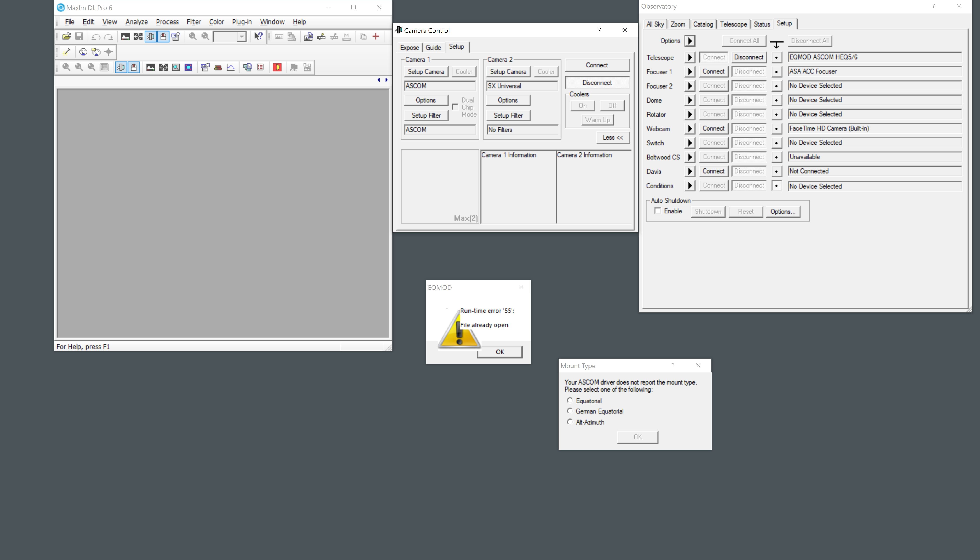
Task: Click the line graph curve icon
Action: coord(231,67)
